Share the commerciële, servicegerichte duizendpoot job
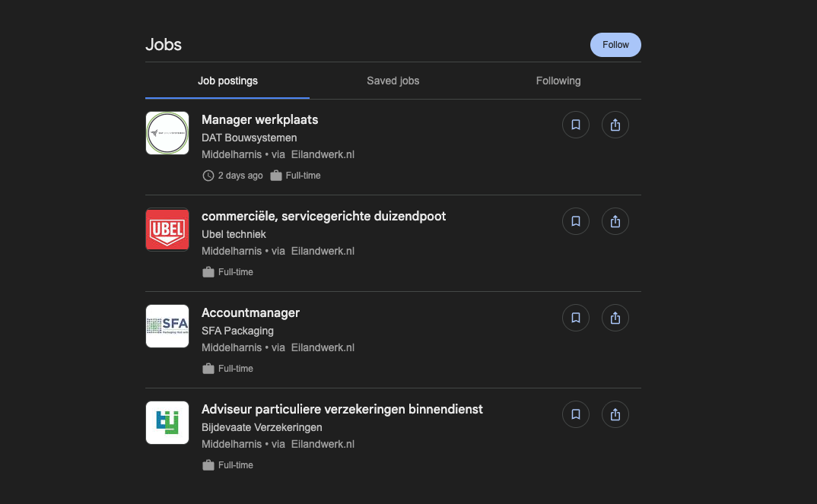Image resolution: width=817 pixels, height=504 pixels. (x=615, y=221)
